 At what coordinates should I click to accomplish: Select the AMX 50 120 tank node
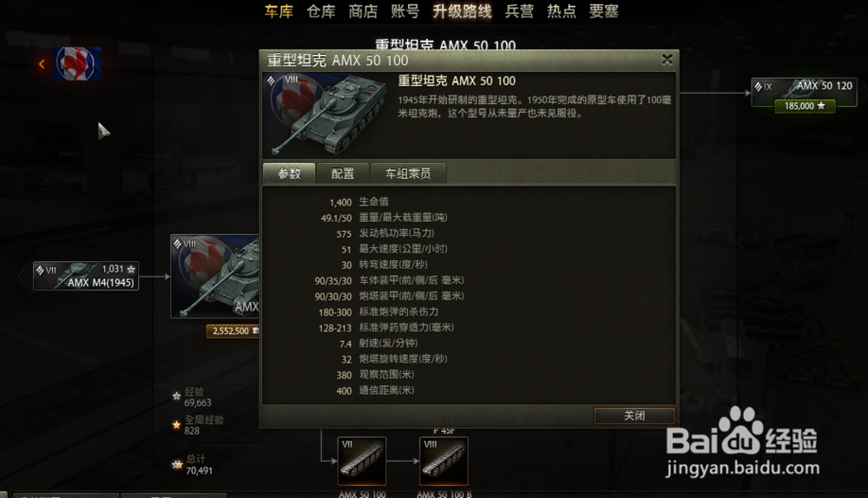coord(804,92)
